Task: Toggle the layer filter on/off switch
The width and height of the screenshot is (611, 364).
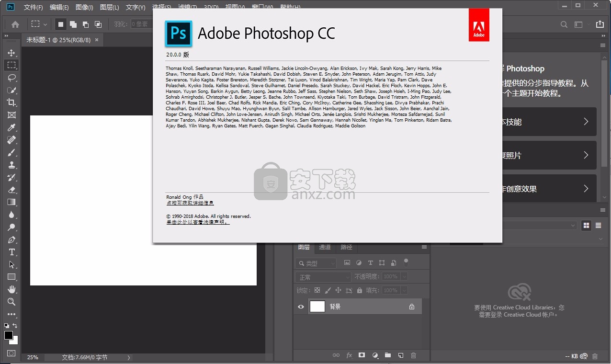Action: 406,262
